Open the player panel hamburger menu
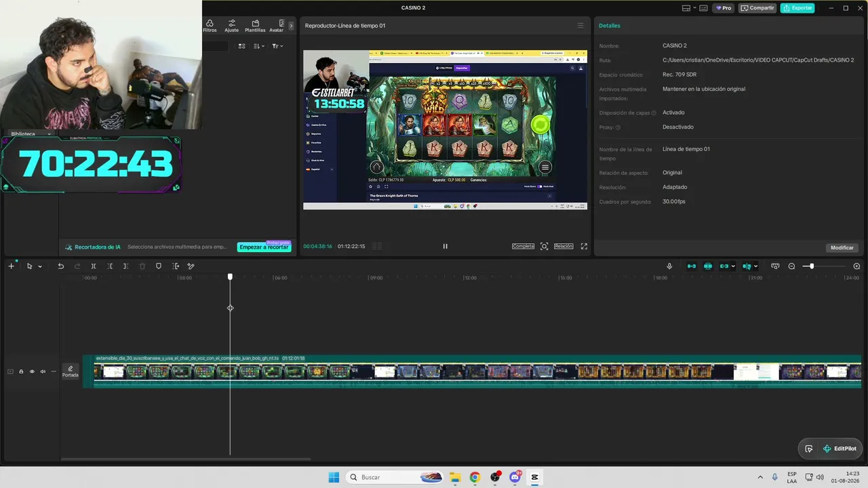The height and width of the screenshot is (488, 868). 580,26
